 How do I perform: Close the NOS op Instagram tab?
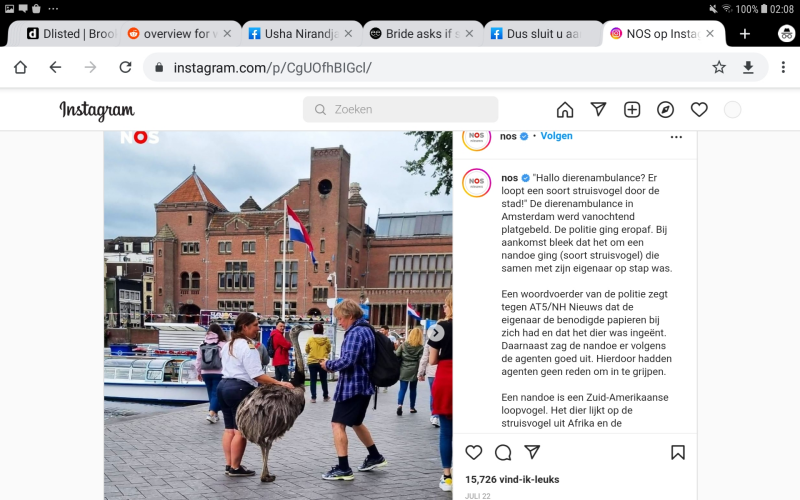pos(710,34)
